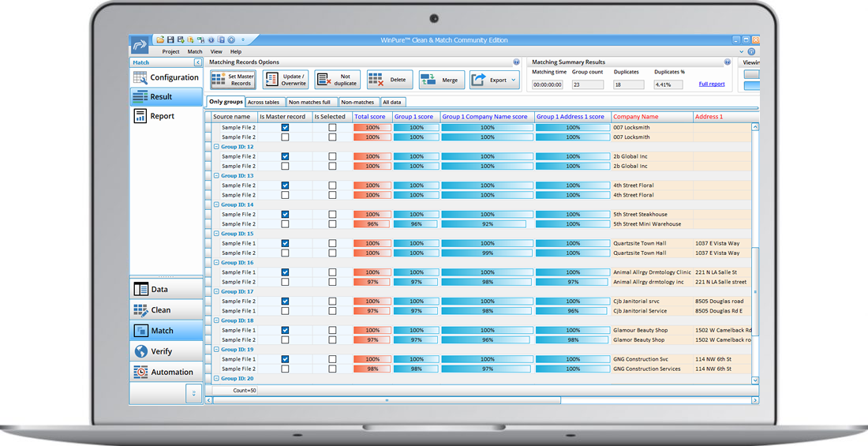Click 98% Total score bar for GNG Construction Services
The width and height of the screenshot is (868, 446).
(372, 369)
